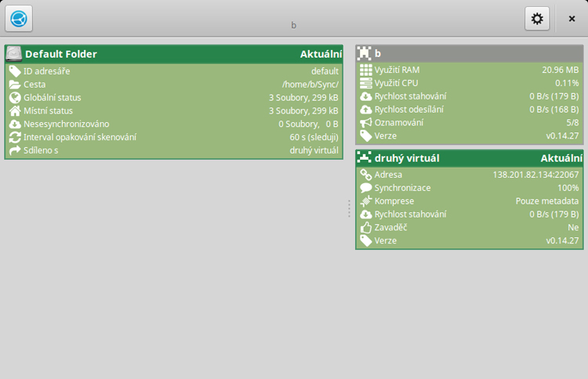Close the Syncthing window
The image size is (588, 379).
(x=572, y=19)
